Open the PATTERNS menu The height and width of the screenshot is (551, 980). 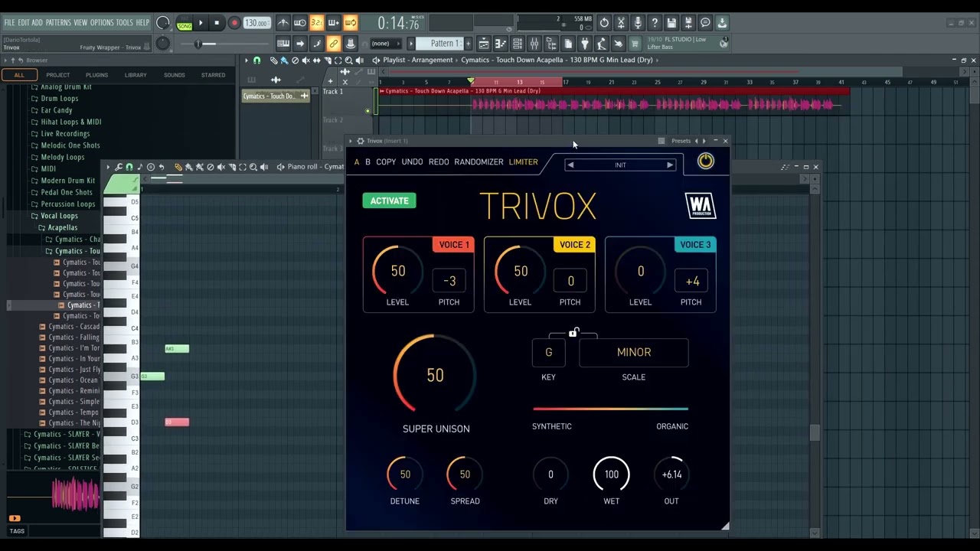pos(58,23)
